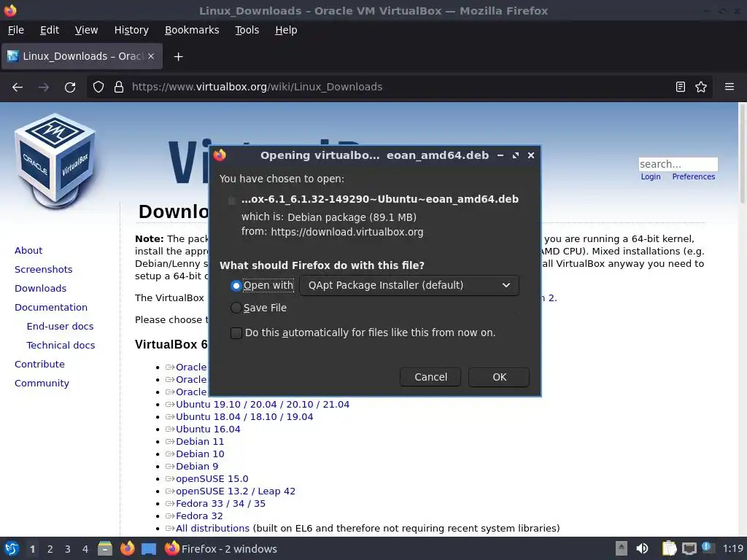
Task: Open the network status tray icon
Action: pos(689,548)
